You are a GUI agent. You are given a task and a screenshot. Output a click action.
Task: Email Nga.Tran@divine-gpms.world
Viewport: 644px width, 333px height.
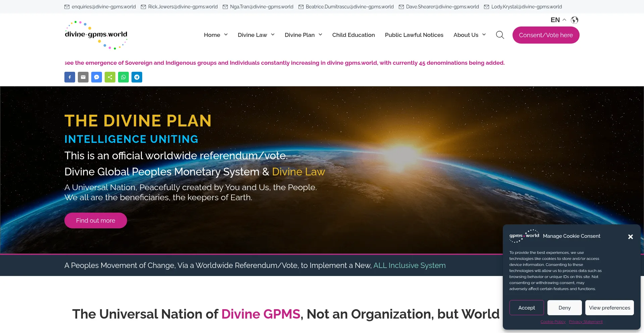point(262,7)
